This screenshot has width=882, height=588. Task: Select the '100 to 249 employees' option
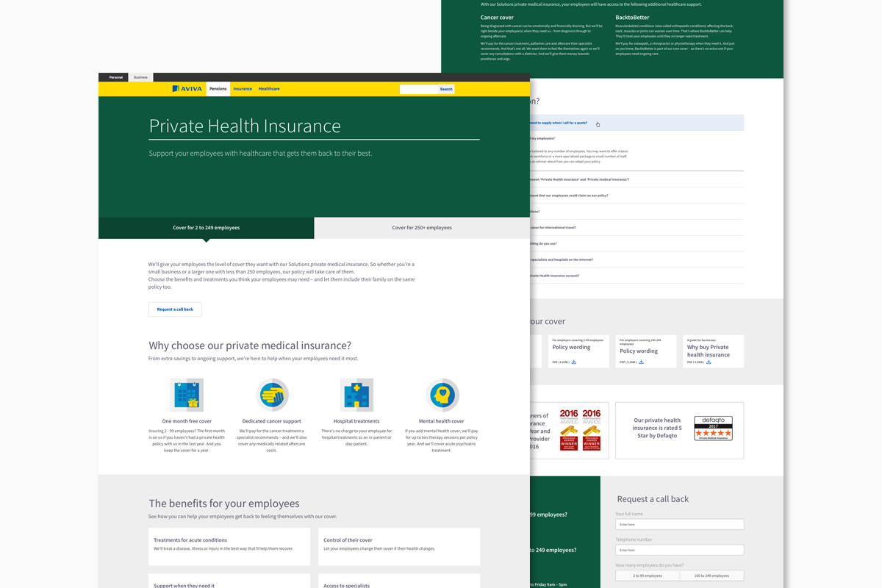711,576
